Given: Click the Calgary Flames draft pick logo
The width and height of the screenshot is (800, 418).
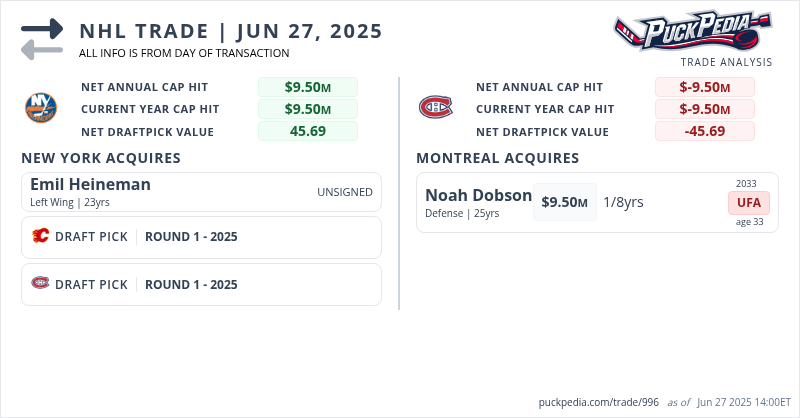Looking at the screenshot, I should [41, 237].
